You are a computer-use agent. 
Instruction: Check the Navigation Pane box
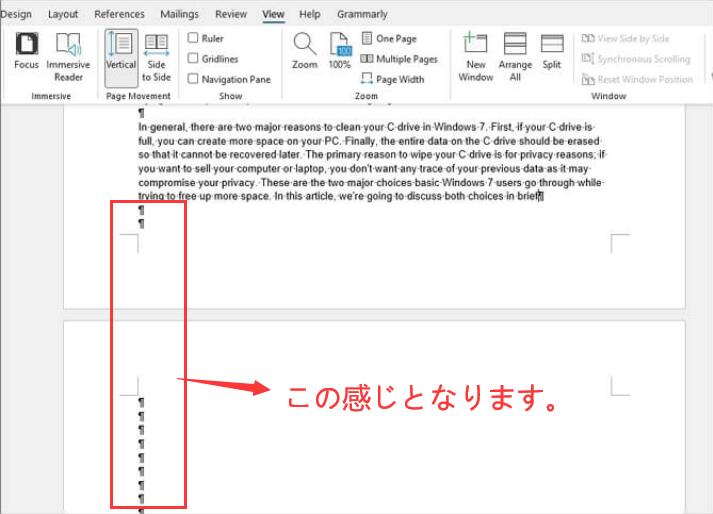pyautogui.click(x=193, y=79)
